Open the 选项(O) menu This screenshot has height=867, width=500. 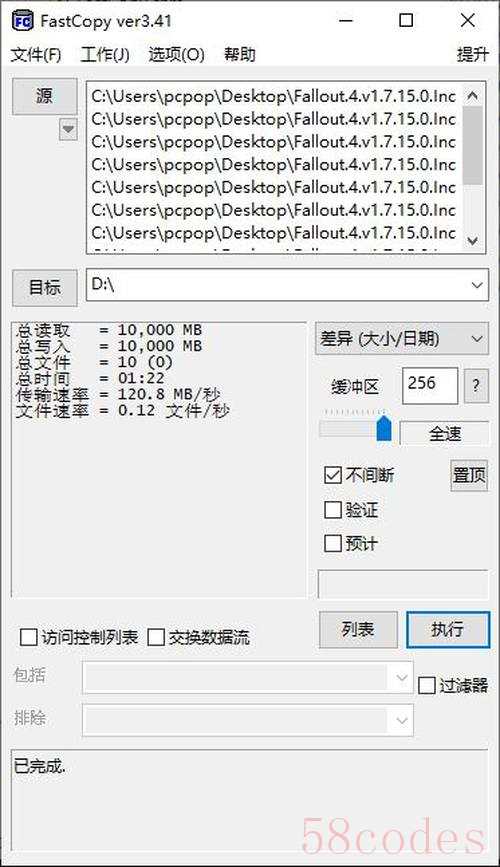click(176, 55)
